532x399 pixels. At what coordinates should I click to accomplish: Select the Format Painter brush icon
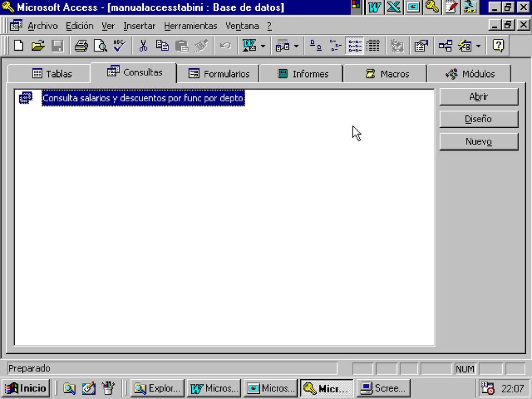[x=201, y=46]
